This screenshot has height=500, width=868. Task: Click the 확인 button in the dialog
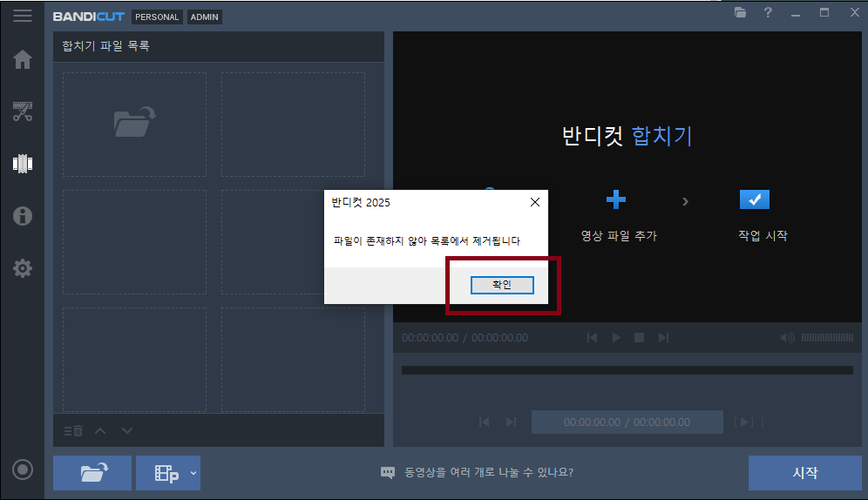[x=501, y=285]
